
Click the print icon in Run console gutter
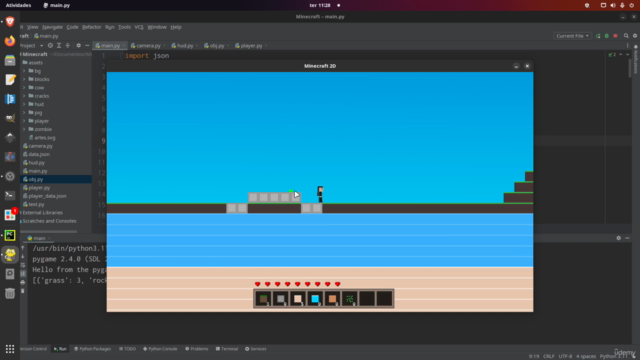[x=23, y=282]
